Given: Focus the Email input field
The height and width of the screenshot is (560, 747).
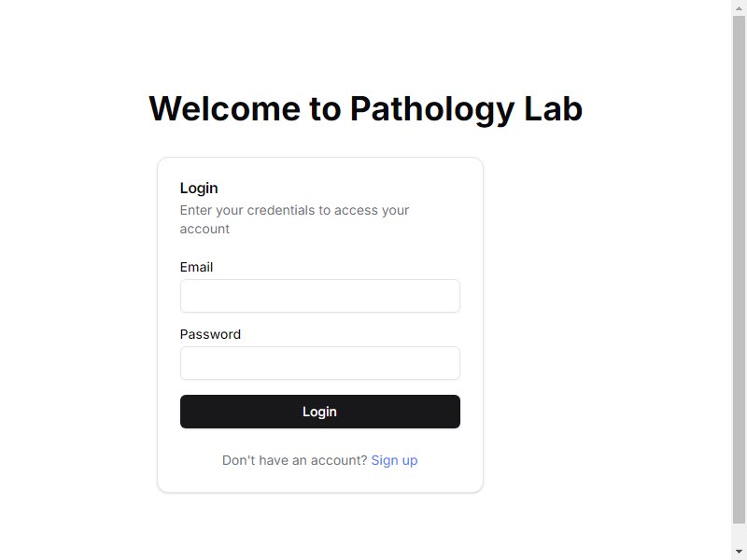Looking at the screenshot, I should (319, 296).
